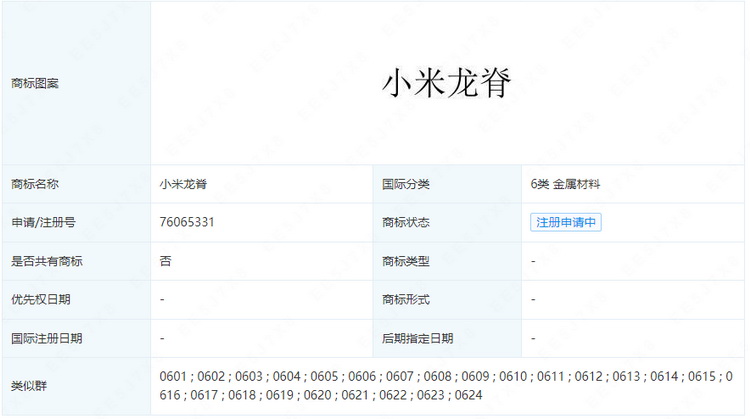750x419 pixels.
Task: Click trademark name value 小米龙脊
Action: coord(183,184)
